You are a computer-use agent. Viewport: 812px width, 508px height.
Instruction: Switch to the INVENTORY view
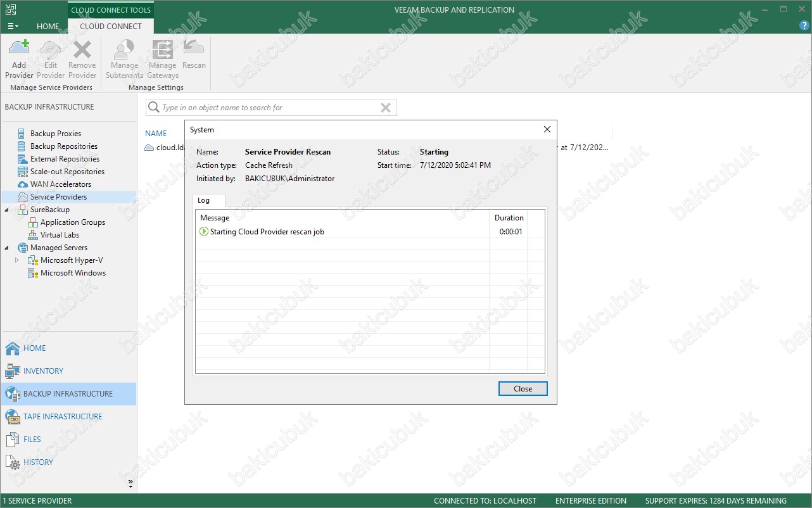(x=68, y=371)
